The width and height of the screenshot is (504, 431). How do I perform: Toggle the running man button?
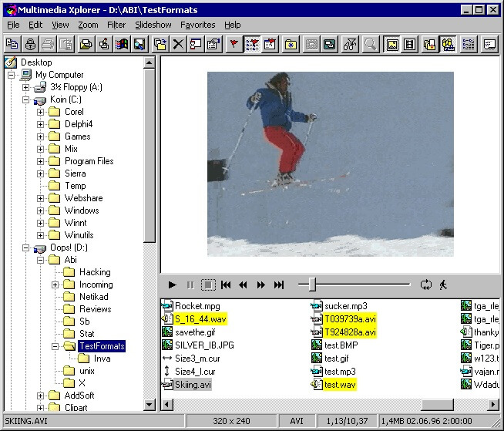click(x=444, y=285)
